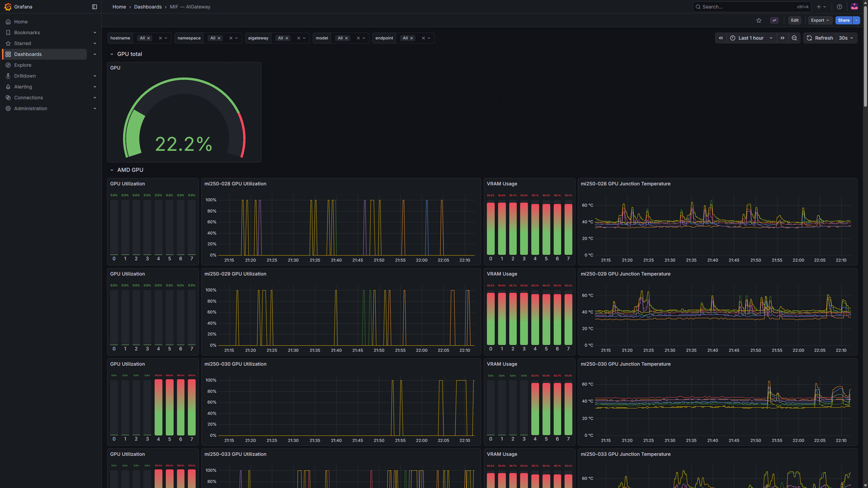Screen dimensions: 868x488
Task: Open the hostname variable dropdown
Action: (x=166, y=38)
